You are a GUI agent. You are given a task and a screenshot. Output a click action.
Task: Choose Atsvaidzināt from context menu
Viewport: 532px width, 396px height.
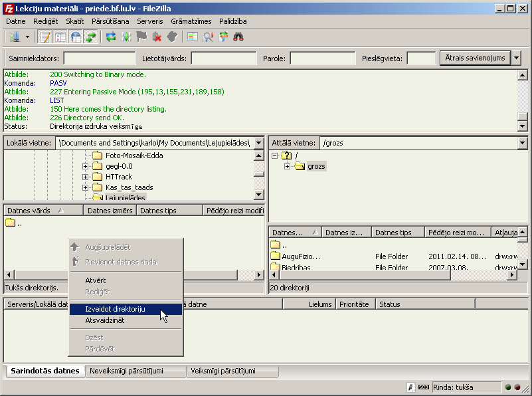pos(126,320)
